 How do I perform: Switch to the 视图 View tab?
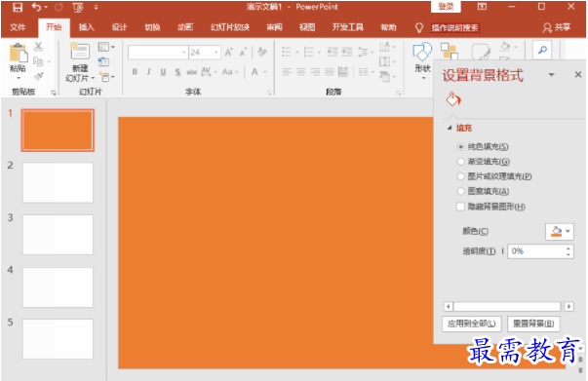pos(307,27)
